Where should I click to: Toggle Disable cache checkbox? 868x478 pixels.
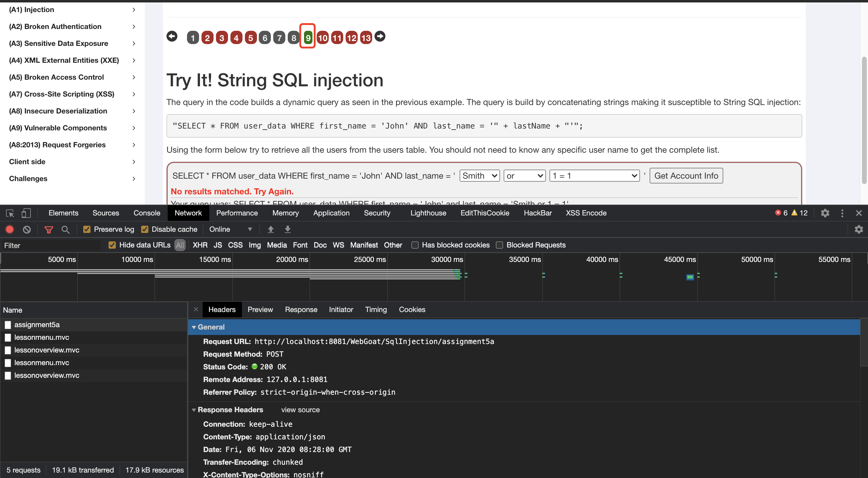tap(145, 229)
